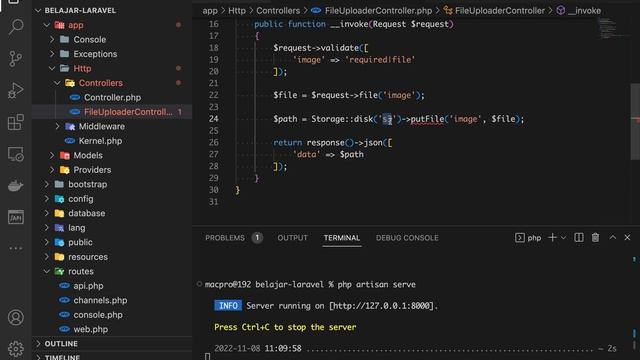
Task: Expand the Console folder
Action: point(52,40)
